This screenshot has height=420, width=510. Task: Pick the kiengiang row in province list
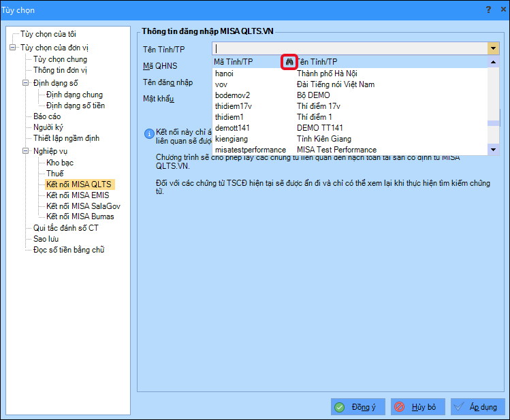click(350, 139)
